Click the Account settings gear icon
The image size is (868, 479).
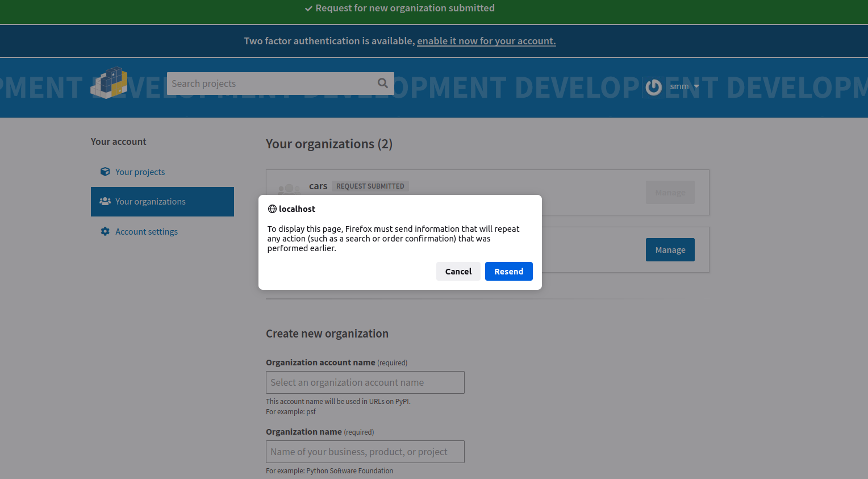pos(105,231)
